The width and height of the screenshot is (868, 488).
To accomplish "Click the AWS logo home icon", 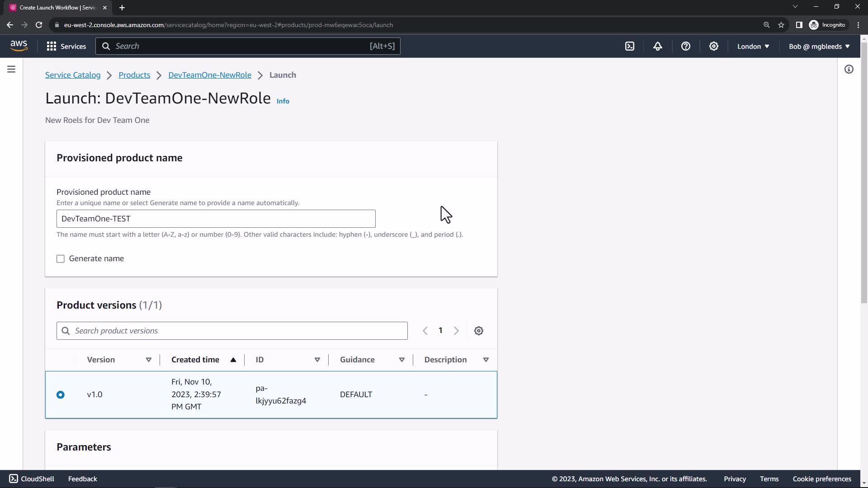I will (19, 46).
